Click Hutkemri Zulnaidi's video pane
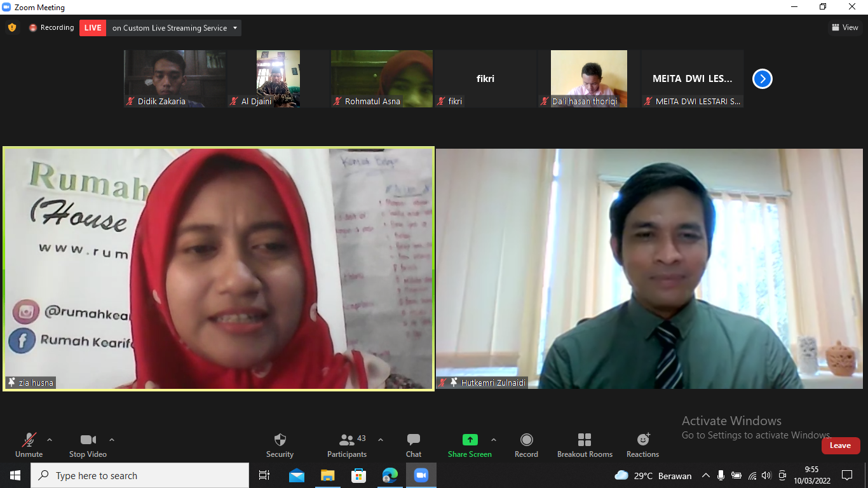Viewport: 868px width, 488px height. coord(649,268)
